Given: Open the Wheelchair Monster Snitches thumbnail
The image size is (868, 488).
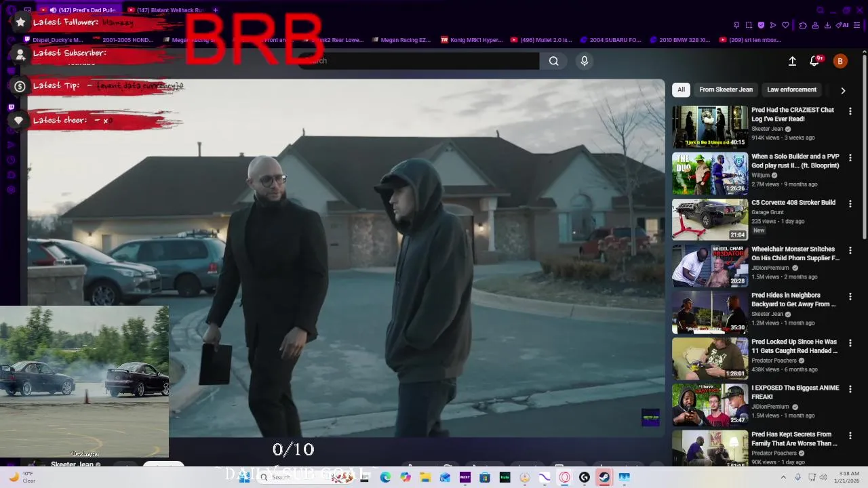Looking at the screenshot, I should (710, 266).
